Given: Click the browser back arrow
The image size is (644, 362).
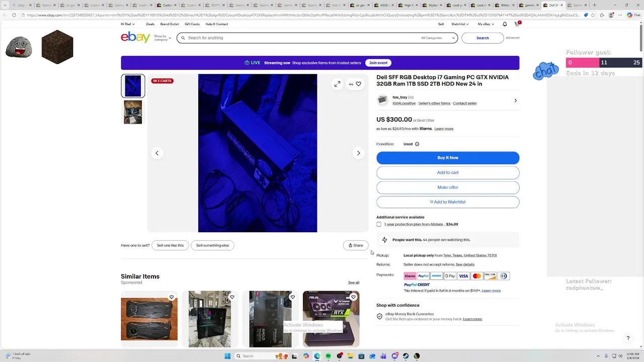Looking at the screenshot, I should click(5, 15).
